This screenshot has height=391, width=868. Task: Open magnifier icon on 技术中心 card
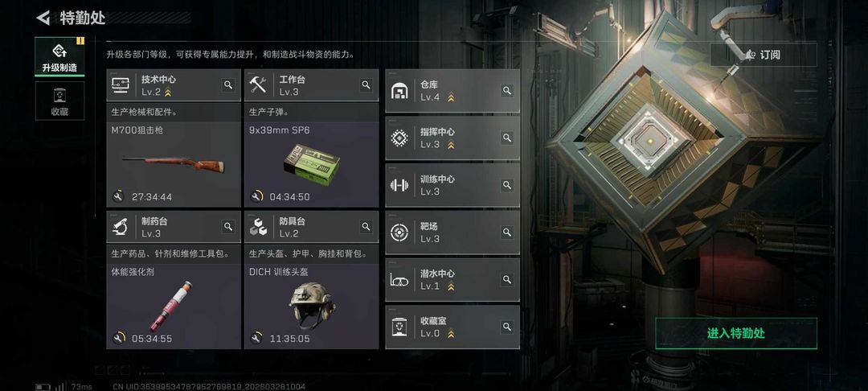(228, 84)
